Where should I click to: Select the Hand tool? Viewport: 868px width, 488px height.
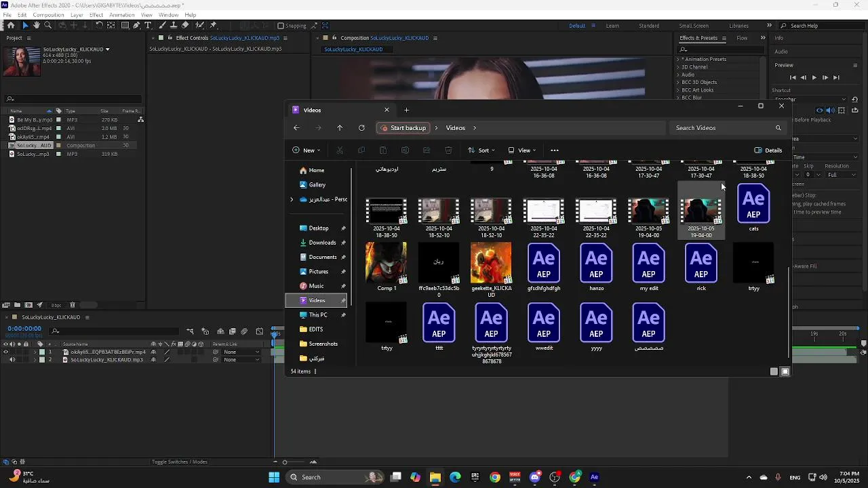36,25
